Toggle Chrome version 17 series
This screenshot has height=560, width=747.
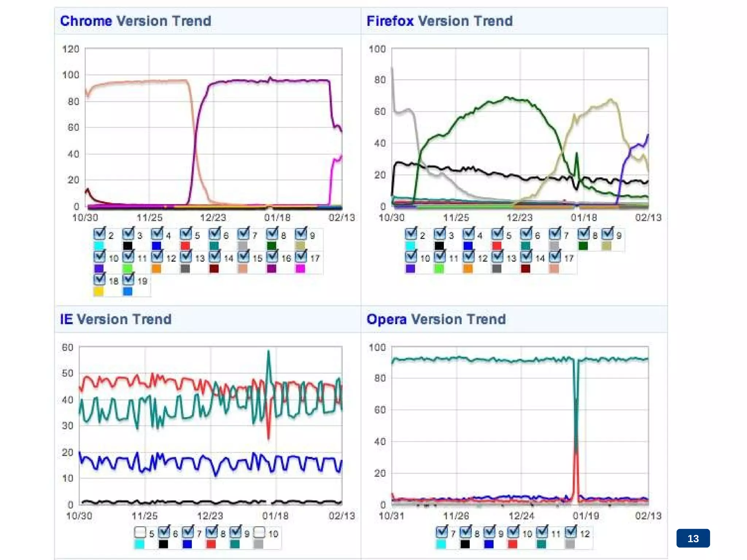coord(301,256)
